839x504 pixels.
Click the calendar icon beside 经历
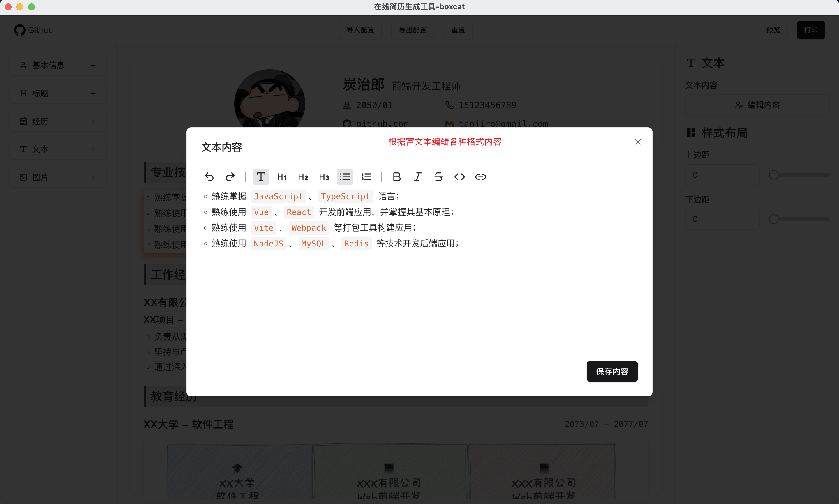click(23, 121)
